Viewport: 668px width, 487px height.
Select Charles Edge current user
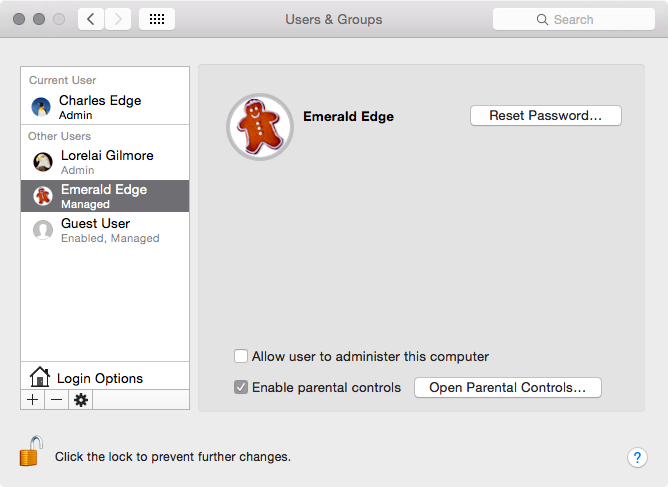(105, 107)
